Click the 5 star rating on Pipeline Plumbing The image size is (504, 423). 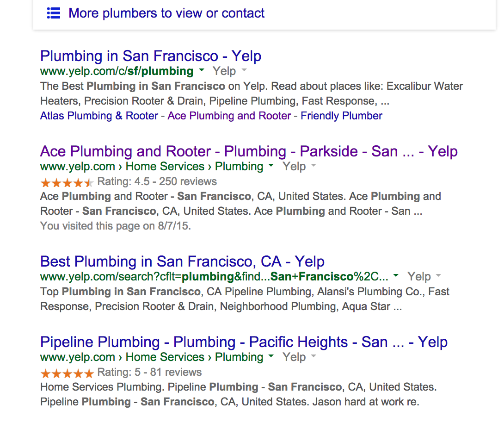[x=67, y=373]
